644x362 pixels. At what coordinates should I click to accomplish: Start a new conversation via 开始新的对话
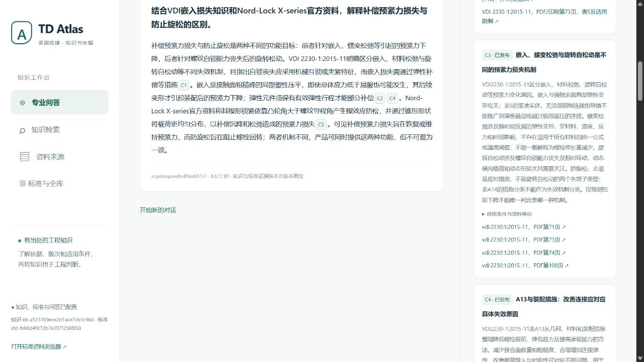(x=158, y=210)
